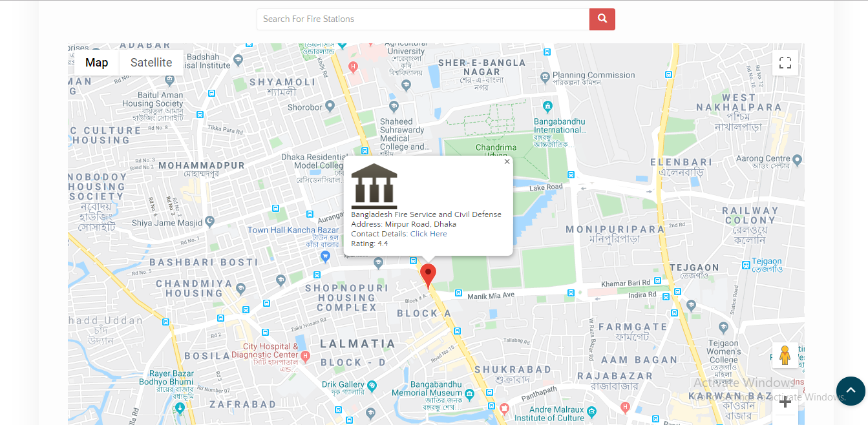Click the Shiya Jame Masjid marker icon

pyautogui.click(x=209, y=222)
